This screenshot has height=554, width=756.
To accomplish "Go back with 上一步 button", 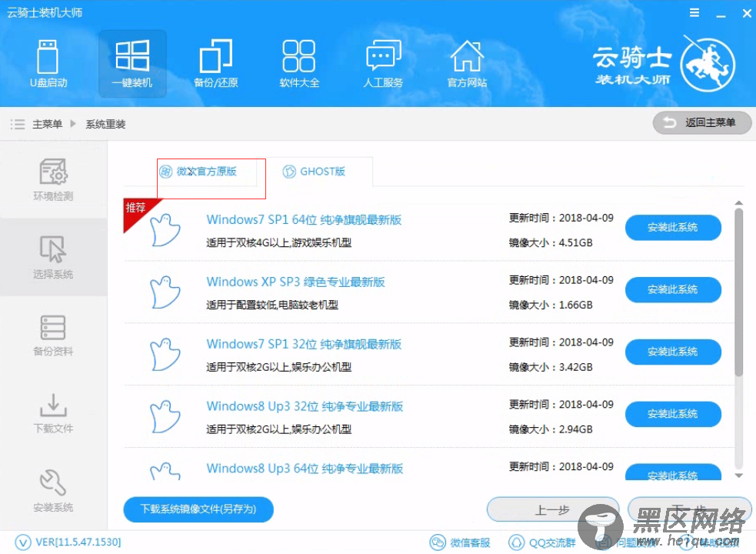I will pos(552,509).
